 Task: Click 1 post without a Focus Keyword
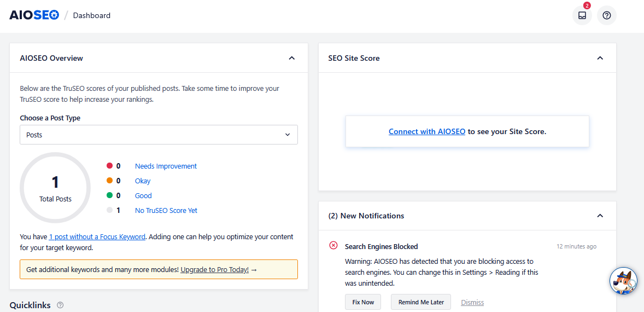tap(97, 237)
